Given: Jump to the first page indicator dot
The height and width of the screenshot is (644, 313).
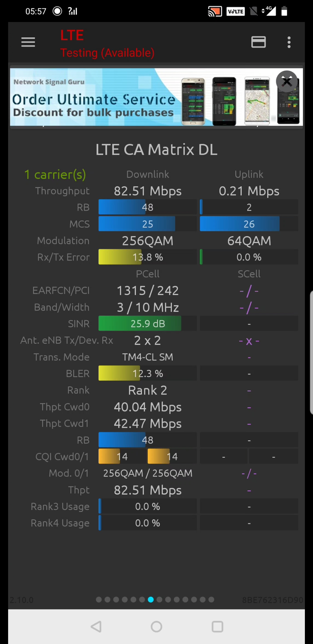Looking at the screenshot, I should 99,600.
